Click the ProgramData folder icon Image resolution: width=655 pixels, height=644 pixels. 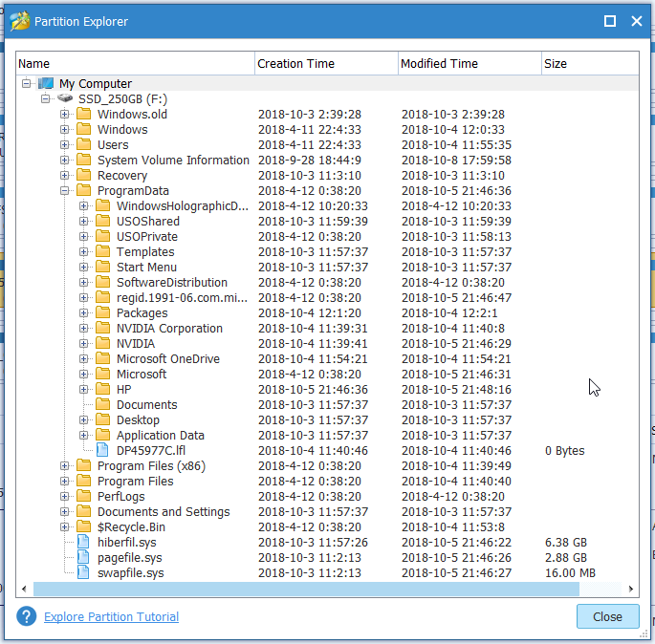point(84,190)
